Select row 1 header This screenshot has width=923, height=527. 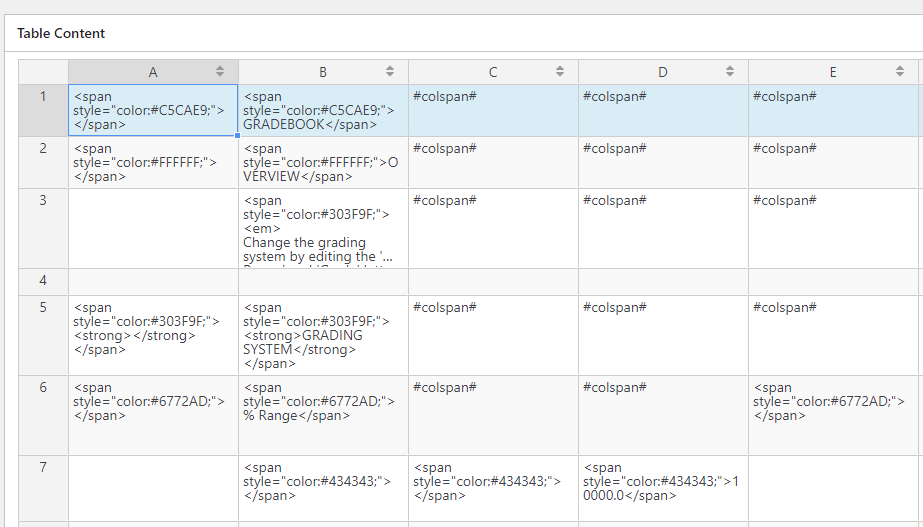pos(43,110)
